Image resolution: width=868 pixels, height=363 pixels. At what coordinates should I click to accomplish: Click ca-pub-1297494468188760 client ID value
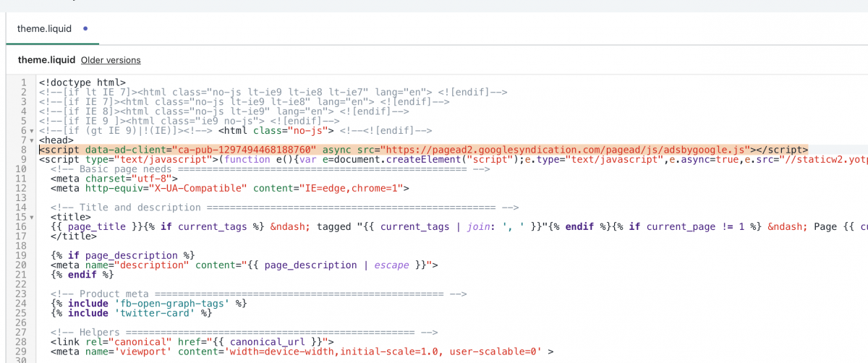[x=244, y=149]
